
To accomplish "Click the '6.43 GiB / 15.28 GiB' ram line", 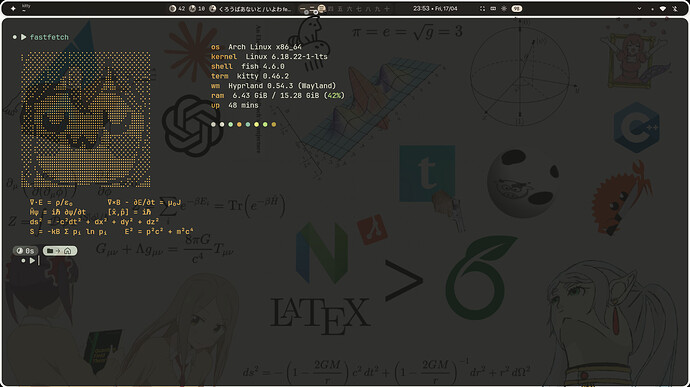I will click(x=276, y=96).
